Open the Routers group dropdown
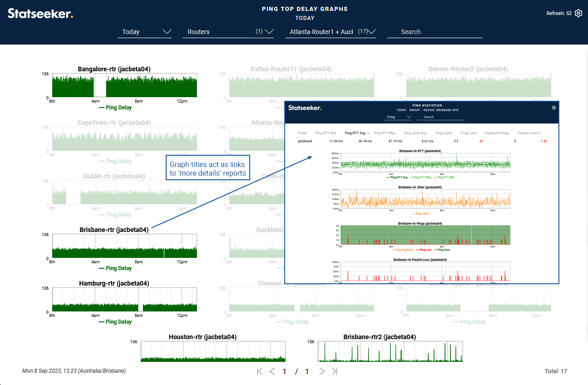This screenshot has width=588, height=385. (228, 32)
